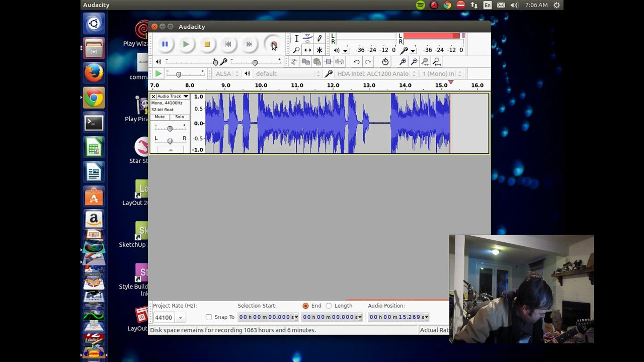Click the yellow Stop button
Image resolution: width=644 pixels, height=362 pixels.
[207, 44]
